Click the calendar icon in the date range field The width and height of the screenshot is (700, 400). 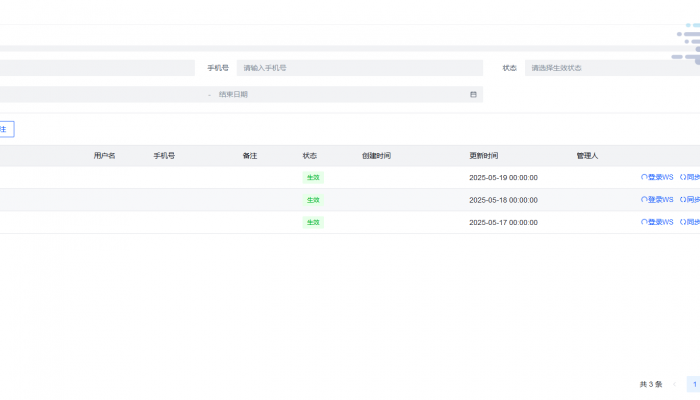pos(473,94)
